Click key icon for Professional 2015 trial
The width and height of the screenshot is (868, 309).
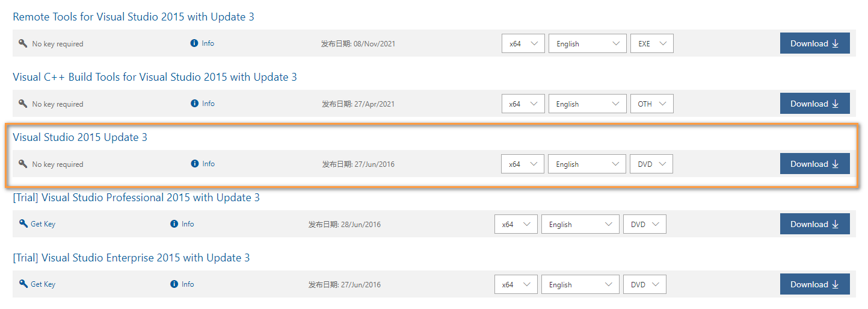[23, 223]
